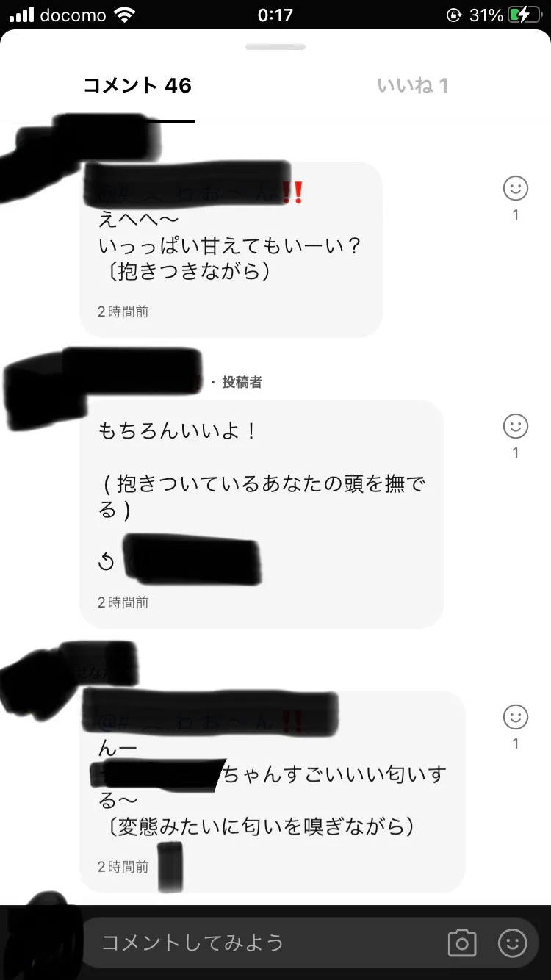Tap the smiley reaction on the first comment
The width and height of the screenshot is (551, 980).
516,189
